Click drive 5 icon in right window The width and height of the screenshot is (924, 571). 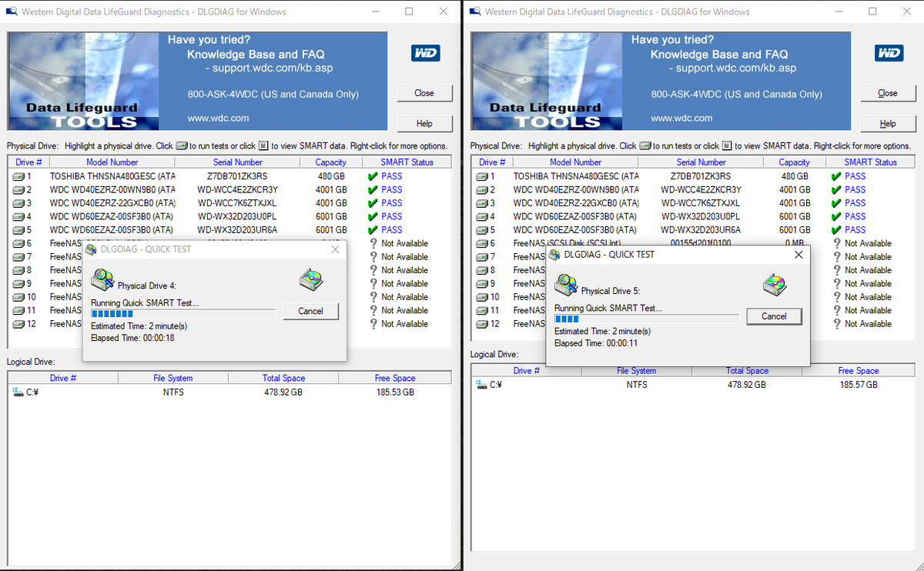(x=481, y=230)
